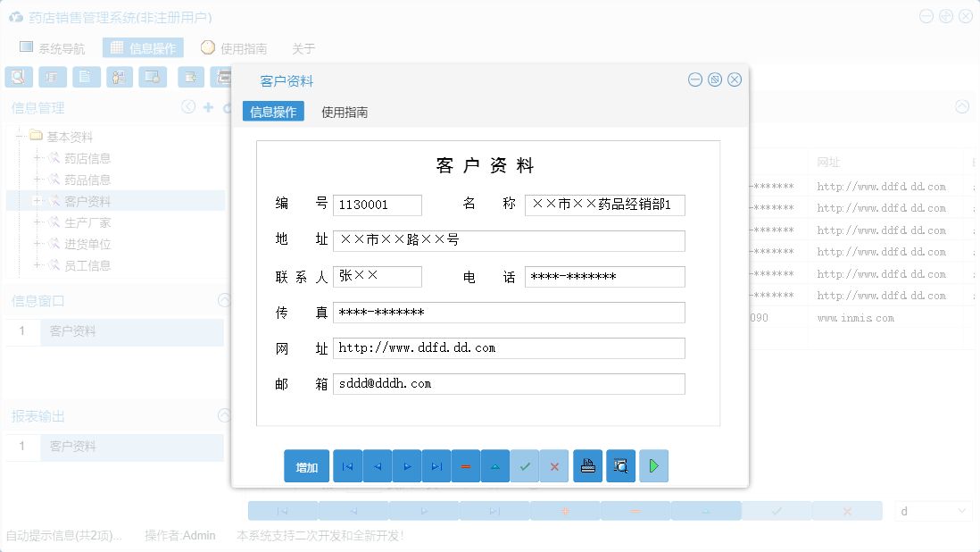Image resolution: width=980 pixels, height=552 pixels.
Task: Jump to last record in the customer dialog
Action: tap(436, 465)
